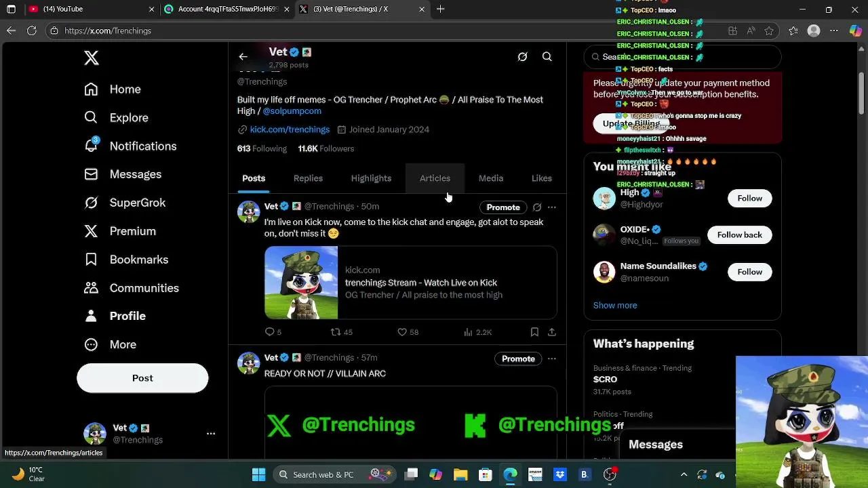Open kick.com trenchings Stream card
Image resolution: width=868 pixels, height=488 pixels.
click(x=411, y=283)
